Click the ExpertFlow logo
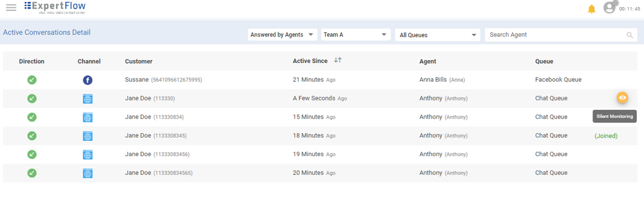The height and width of the screenshot is (202, 644). pyautogui.click(x=55, y=8)
